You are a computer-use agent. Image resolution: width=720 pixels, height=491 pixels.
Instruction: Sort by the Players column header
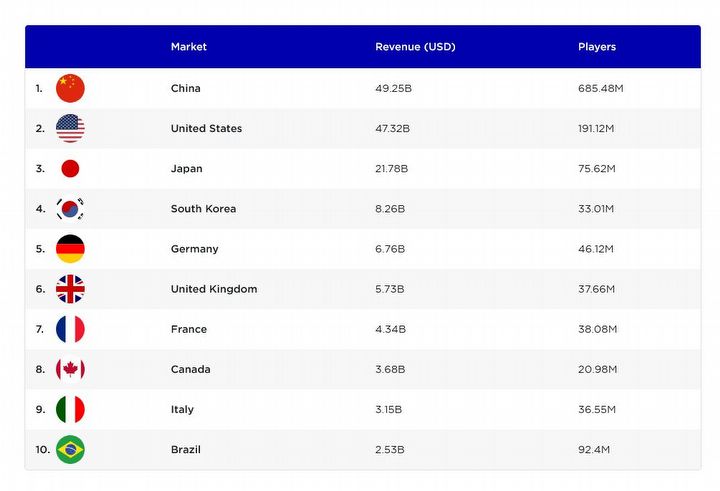pos(597,47)
